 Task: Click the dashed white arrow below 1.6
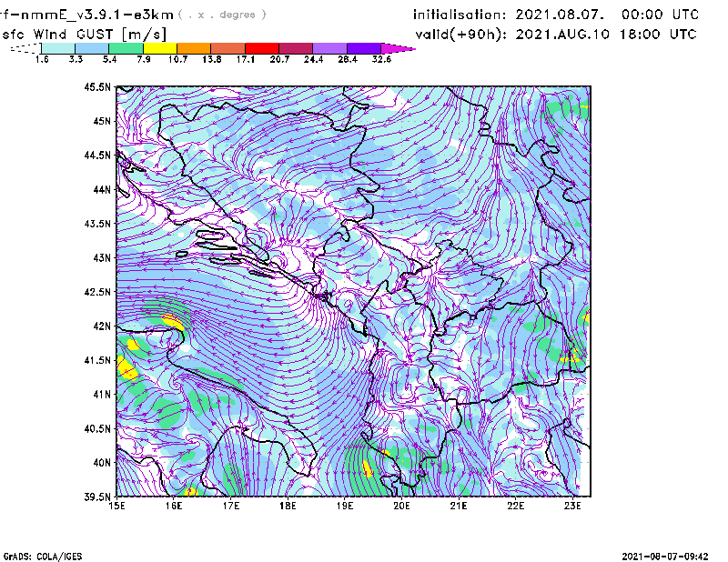click(x=25, y=48)
